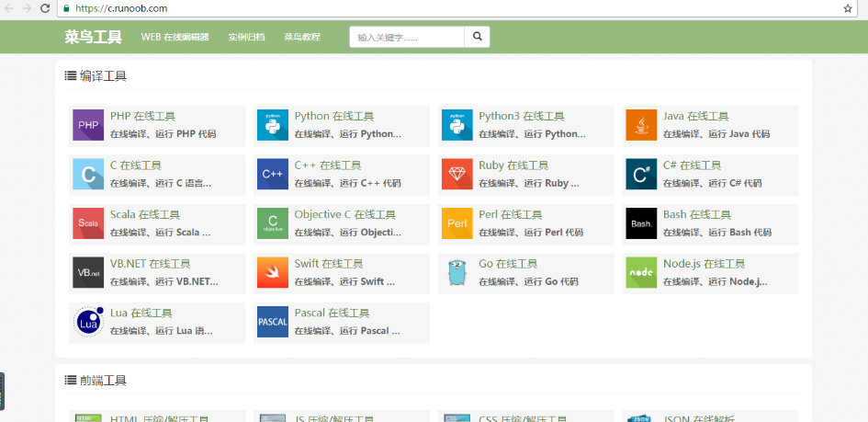Open the C# hexagon icon

tap(641, 174)
